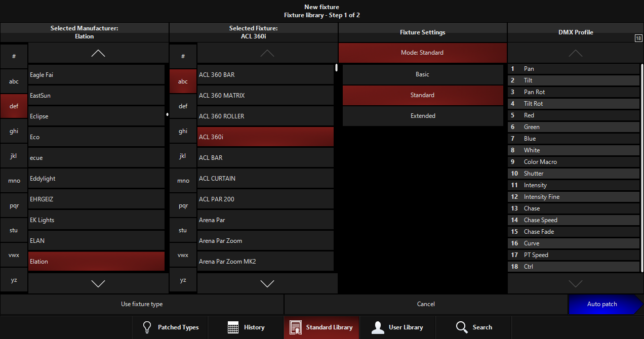This screenshot has width=644, height=339.
Task: Click the Cancel button
Action: (426, 304)
